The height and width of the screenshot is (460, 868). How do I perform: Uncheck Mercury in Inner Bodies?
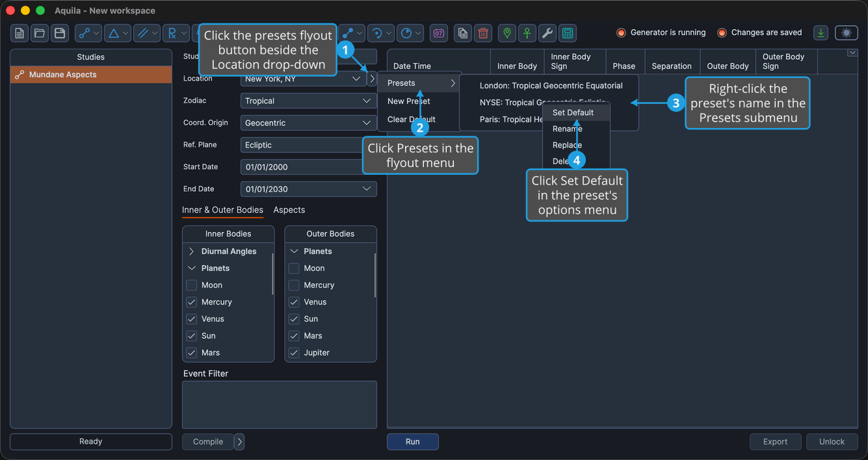pos(191,302)
